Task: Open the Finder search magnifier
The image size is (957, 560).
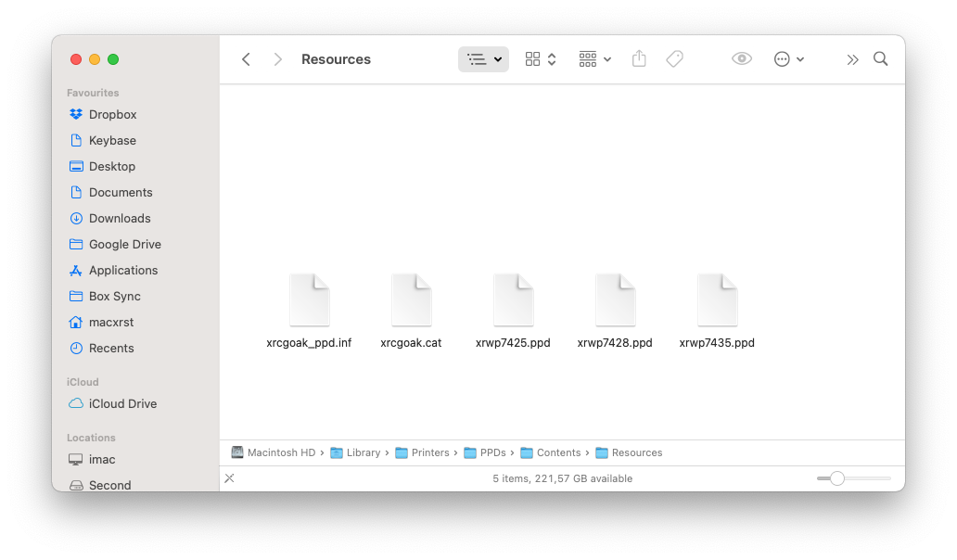Action: (880, 58)
